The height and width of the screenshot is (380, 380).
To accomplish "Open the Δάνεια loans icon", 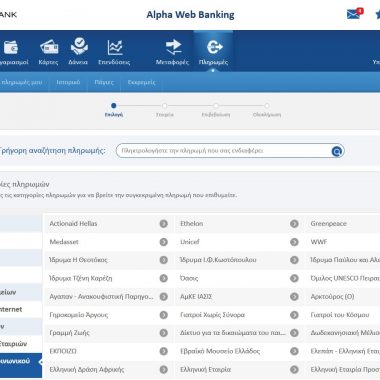I will pos(79,46).
